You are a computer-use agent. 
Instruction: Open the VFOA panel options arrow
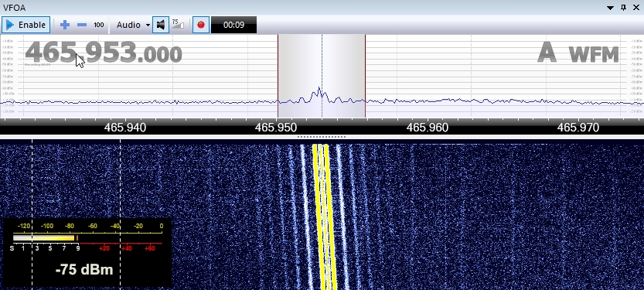[610, 8]
